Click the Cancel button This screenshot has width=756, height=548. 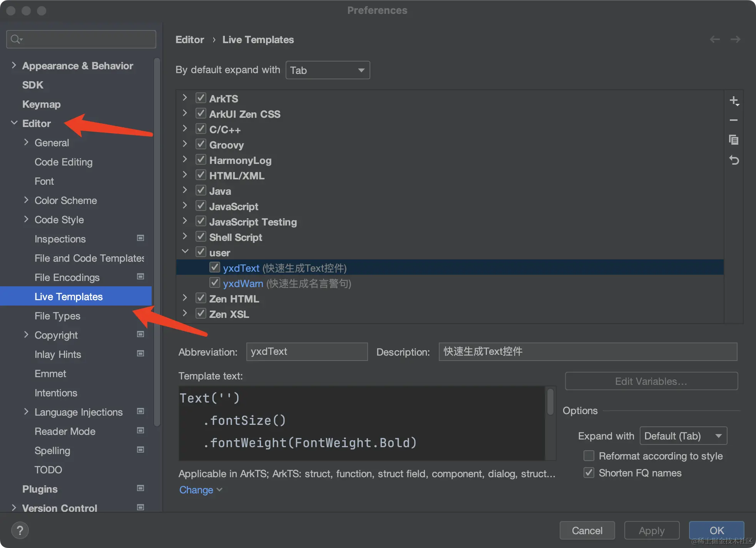pos(587,530)
